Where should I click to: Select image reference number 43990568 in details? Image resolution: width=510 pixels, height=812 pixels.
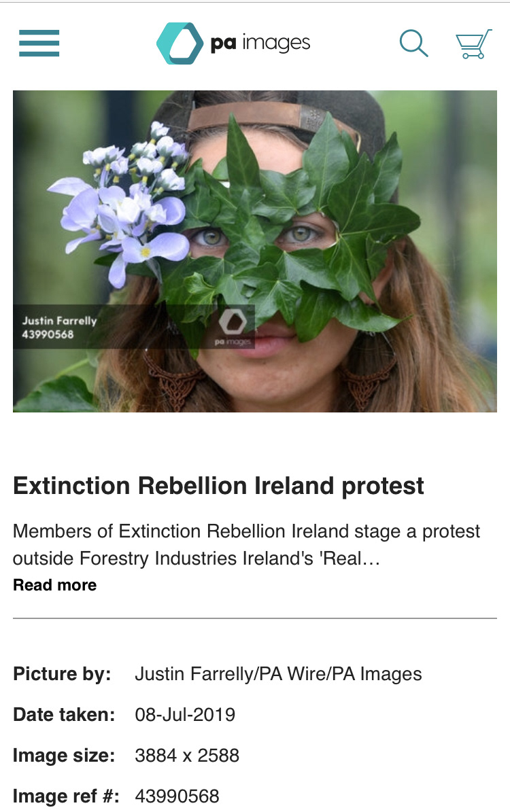[177, 796]
